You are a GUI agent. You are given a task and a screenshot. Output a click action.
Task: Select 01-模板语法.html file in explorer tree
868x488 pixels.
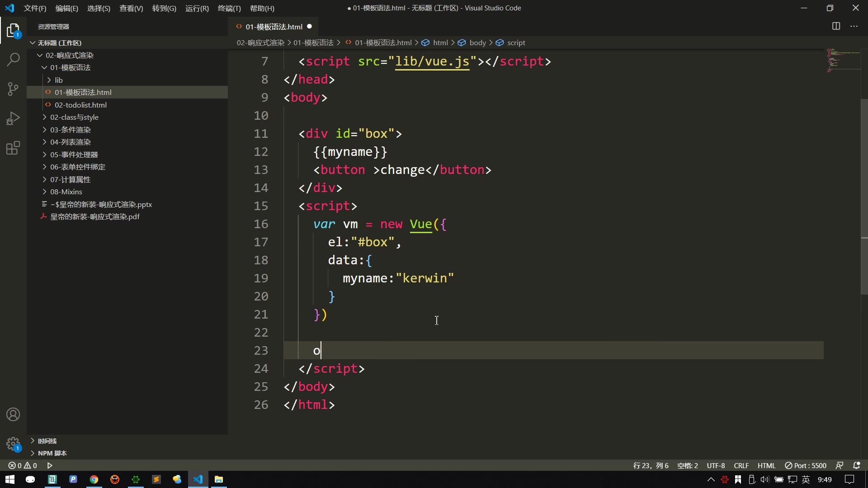(127, 92)
